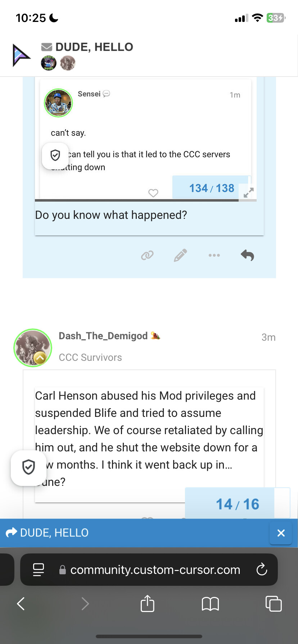Close the DUDE, HELLO reply bar
298x644 pixels.
281,533
